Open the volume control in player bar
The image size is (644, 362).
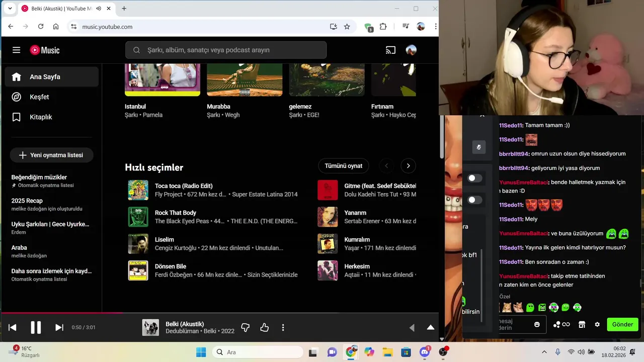point(412,328)
